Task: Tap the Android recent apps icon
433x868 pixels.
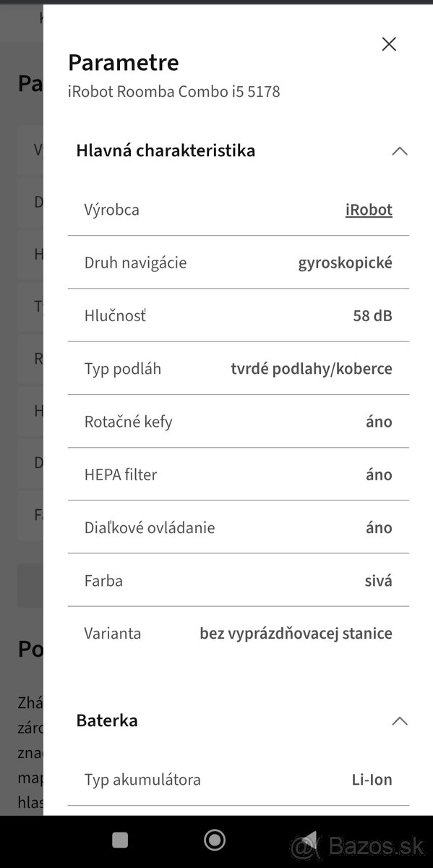Action: coord(119,840)
